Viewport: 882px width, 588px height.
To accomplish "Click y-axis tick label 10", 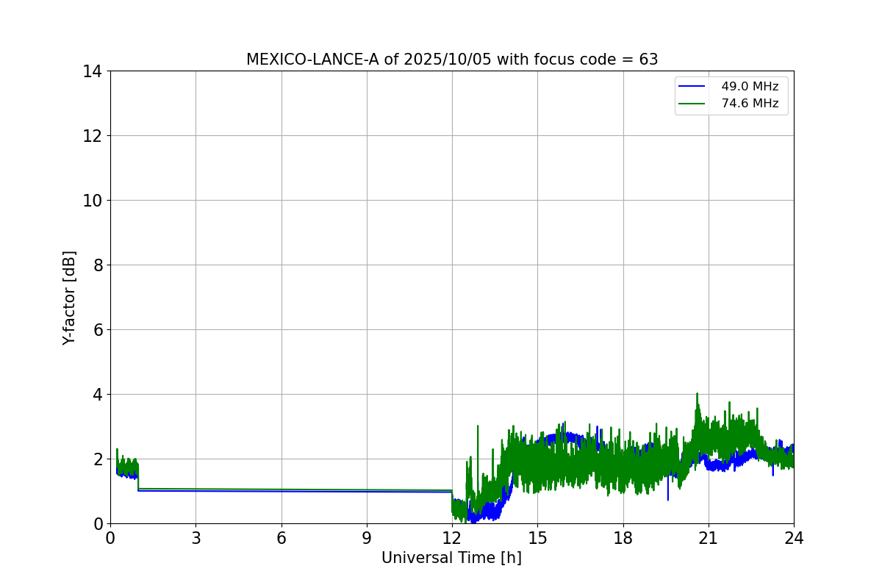I will pyautogui.click(x=93, y=201).
